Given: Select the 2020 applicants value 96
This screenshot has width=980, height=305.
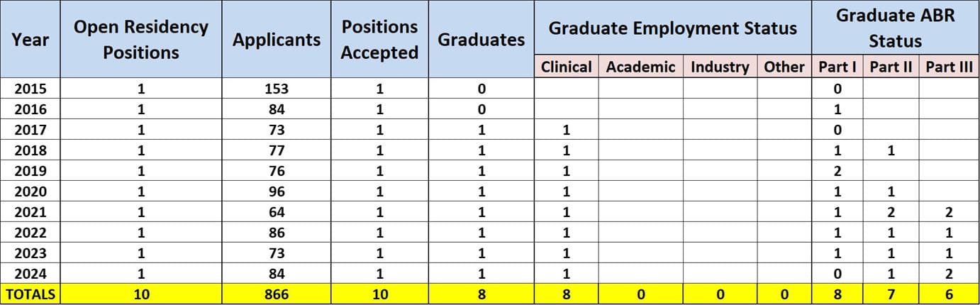Looking at the screenshot, I should click(276, 192).
